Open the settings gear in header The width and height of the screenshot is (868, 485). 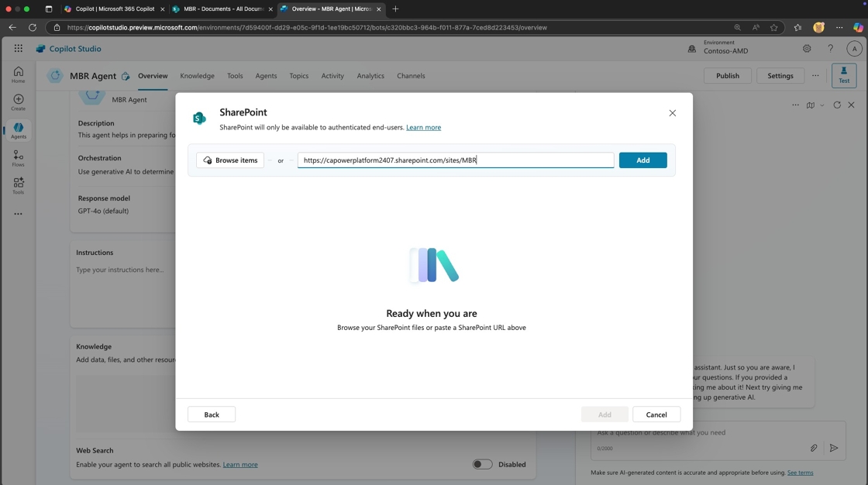(807, 48)
